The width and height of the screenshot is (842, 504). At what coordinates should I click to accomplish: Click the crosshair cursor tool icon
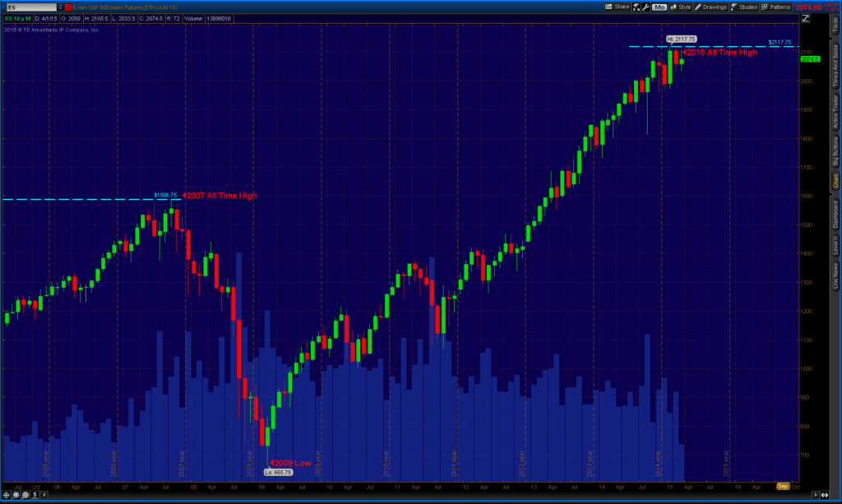coord(7,495)
